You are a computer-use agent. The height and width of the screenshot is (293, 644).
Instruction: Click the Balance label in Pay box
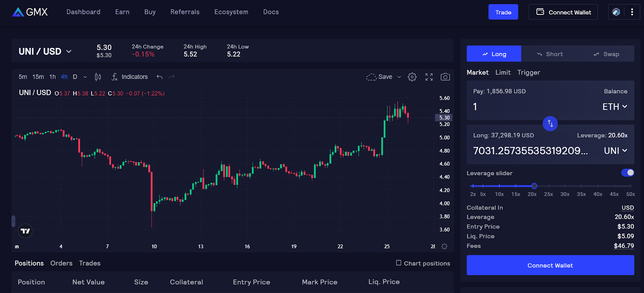coord(615,91)
